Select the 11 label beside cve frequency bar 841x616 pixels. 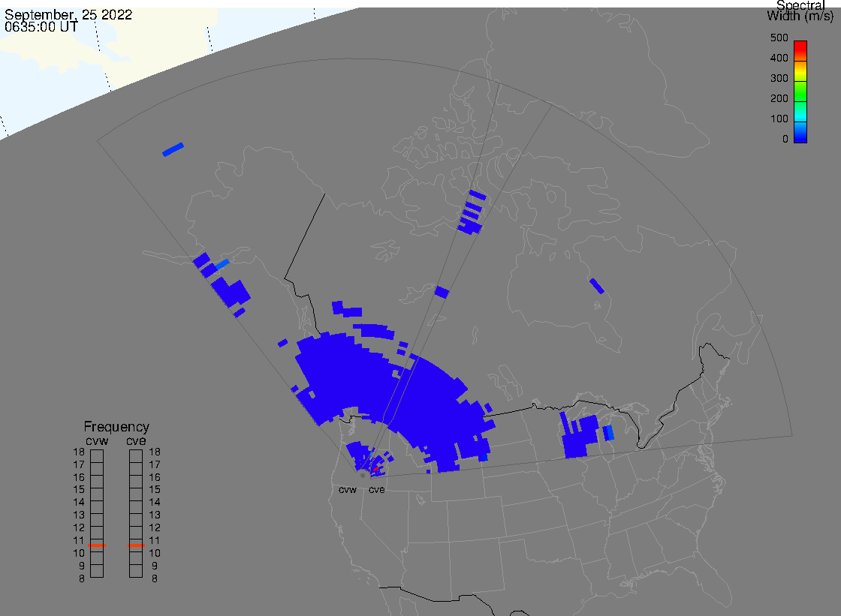coord(155,540)
